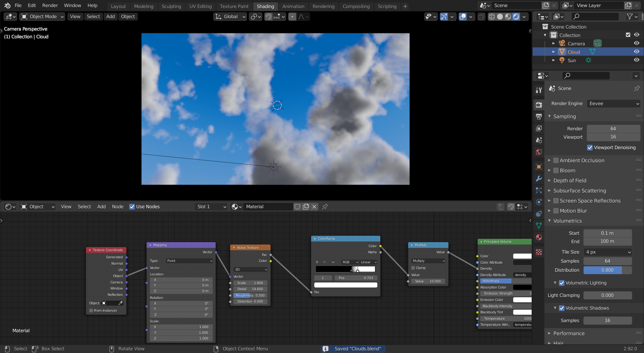
Task: Click the Add menu in node editor
Action: pyautogui.click(x=101, y=207)
